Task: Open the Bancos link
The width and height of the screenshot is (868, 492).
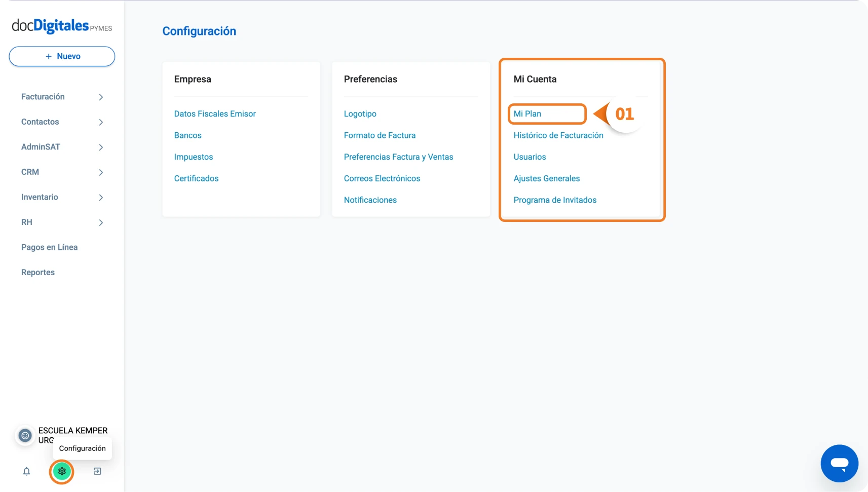Action: coord(188,135)
